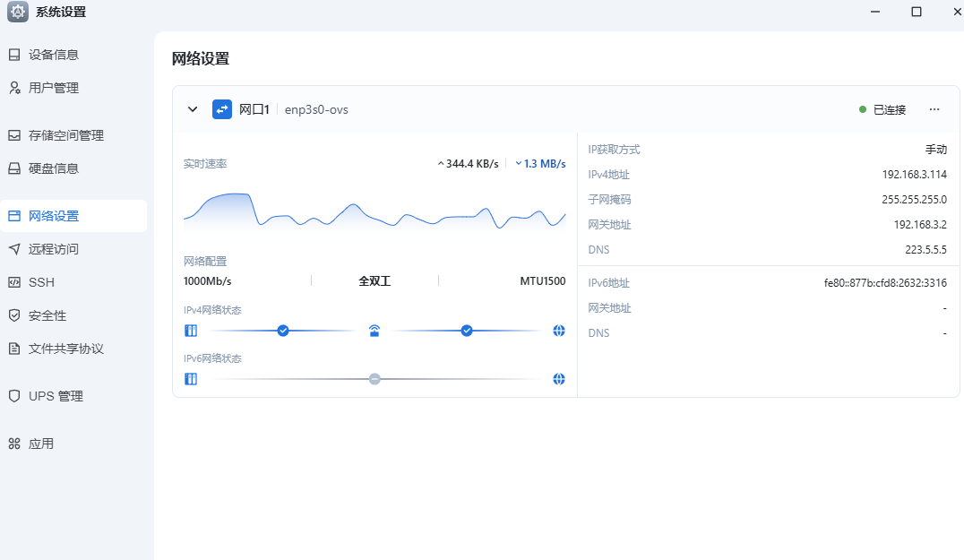Screen dimensions: 964x560
Task: Open the SSH settings entry
Action: point(73,282)
